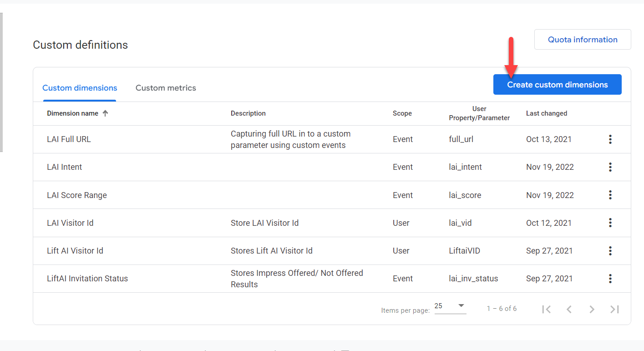Select the LAI Score Range dimension name
Screen dimensions: 644x351
77,195
